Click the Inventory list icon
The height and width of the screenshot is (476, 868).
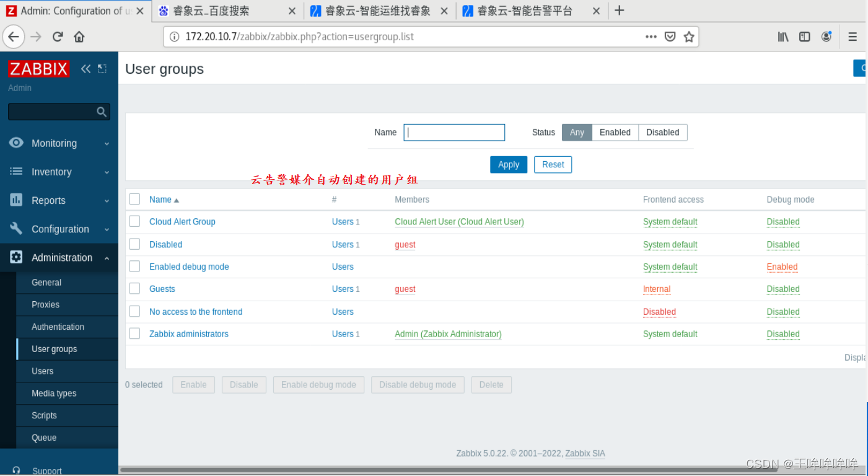click(16, 171)
